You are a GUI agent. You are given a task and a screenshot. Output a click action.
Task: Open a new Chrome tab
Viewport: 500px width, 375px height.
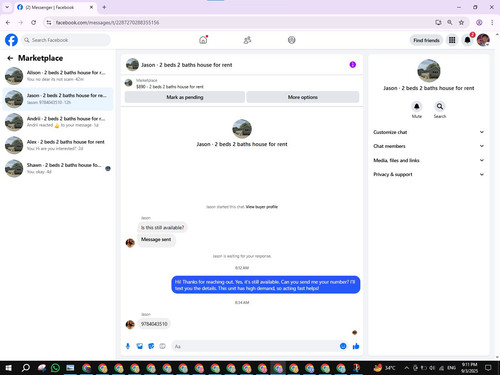104,7
